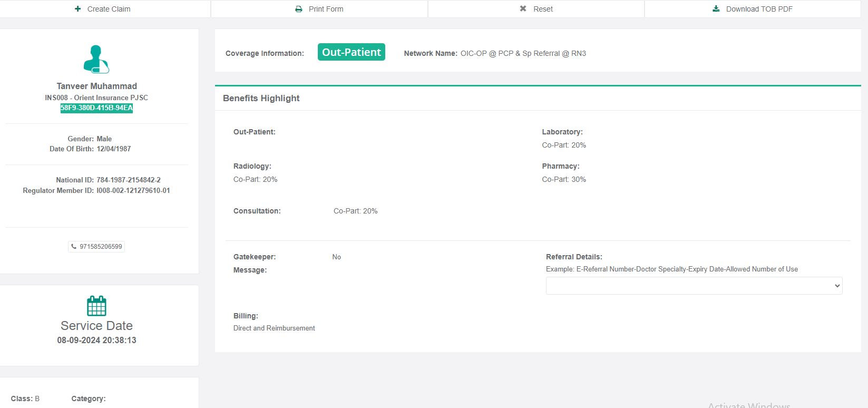Click the patient avatar icon

[x=96, y=59]
